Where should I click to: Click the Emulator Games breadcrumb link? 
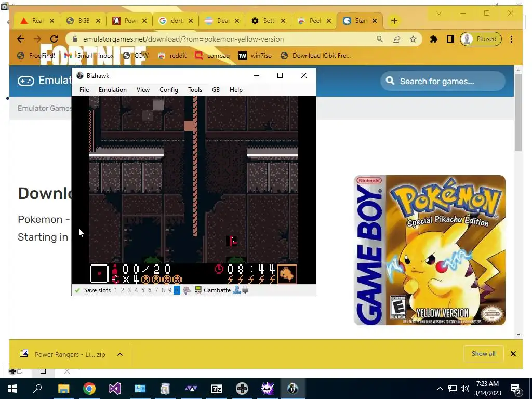point(45,108)
